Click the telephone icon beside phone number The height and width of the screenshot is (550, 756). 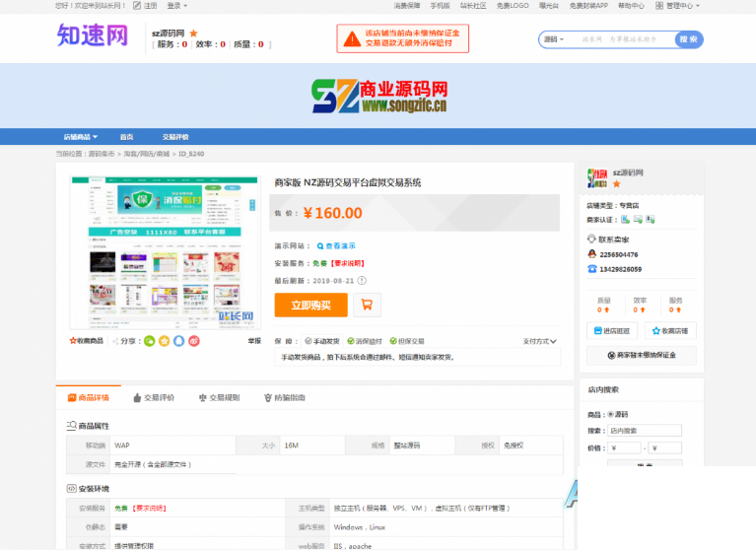click(x=591, y=269)
